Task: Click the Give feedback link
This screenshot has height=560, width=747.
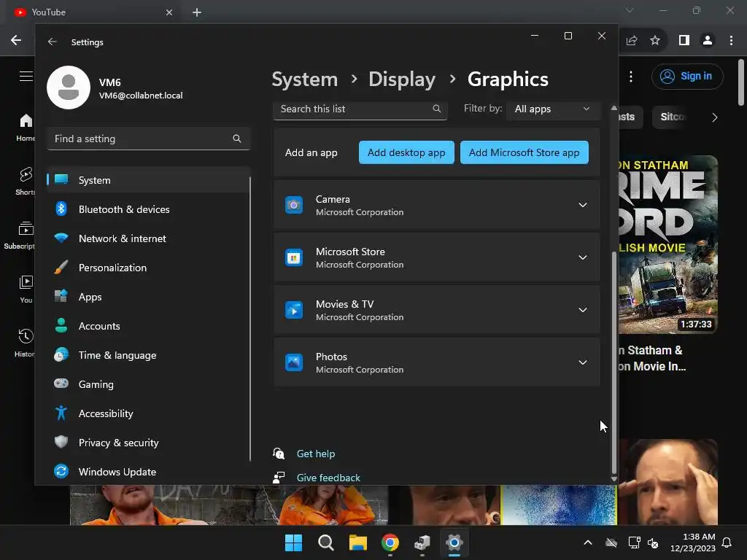Action: (328, 477)
